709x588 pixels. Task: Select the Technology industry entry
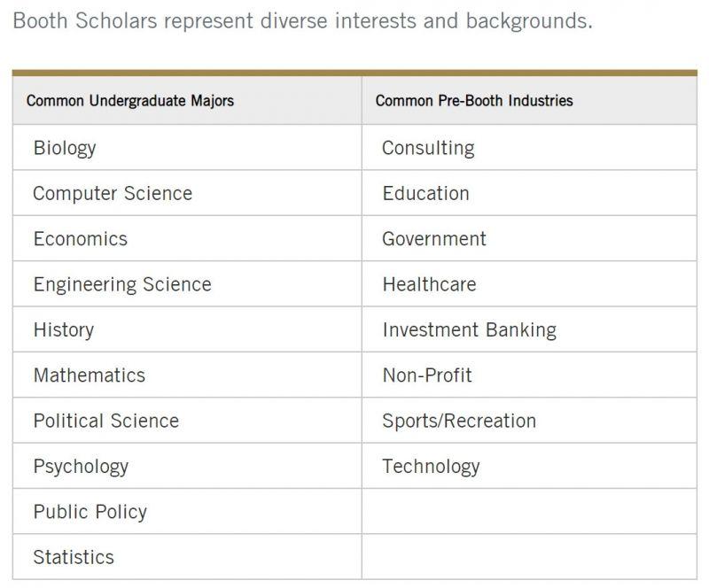point(431,467)
